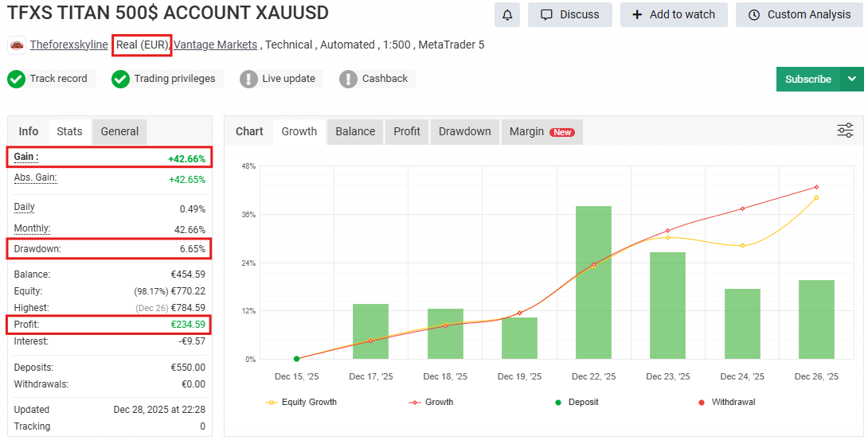Toggle Equity Growth series in legend

[301, 402]
